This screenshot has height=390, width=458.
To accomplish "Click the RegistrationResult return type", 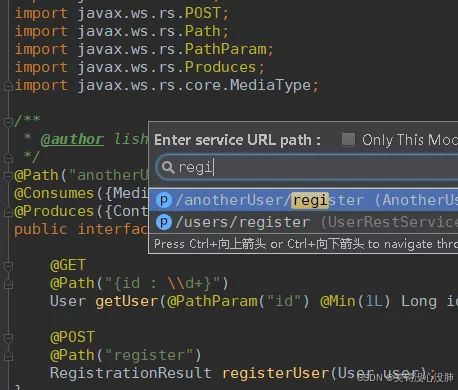I will (x=131, y=373).
